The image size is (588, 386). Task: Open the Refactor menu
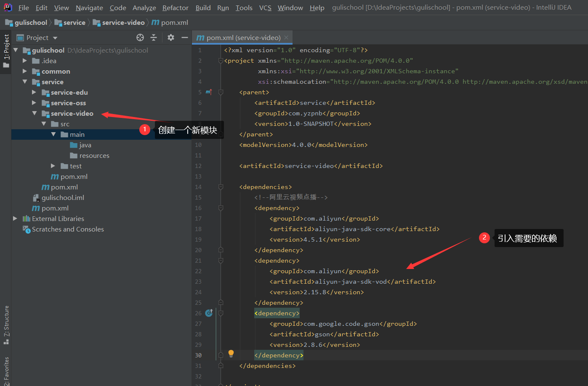(176, 8)
